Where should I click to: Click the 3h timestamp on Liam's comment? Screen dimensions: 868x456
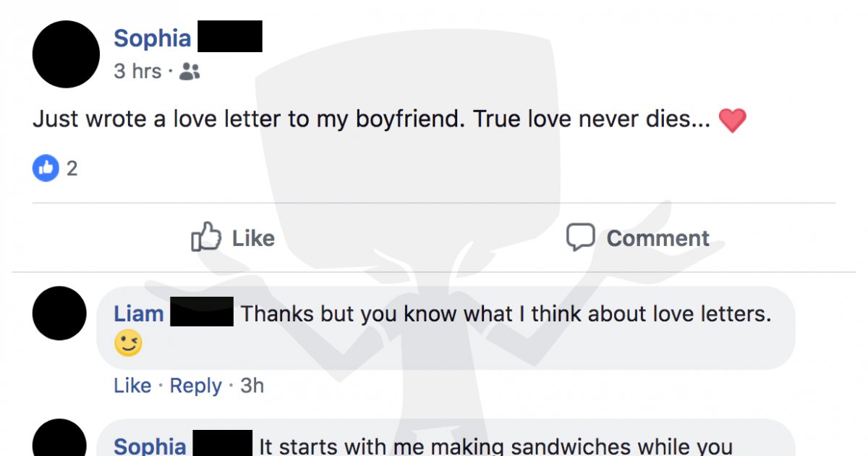(252, 385)
